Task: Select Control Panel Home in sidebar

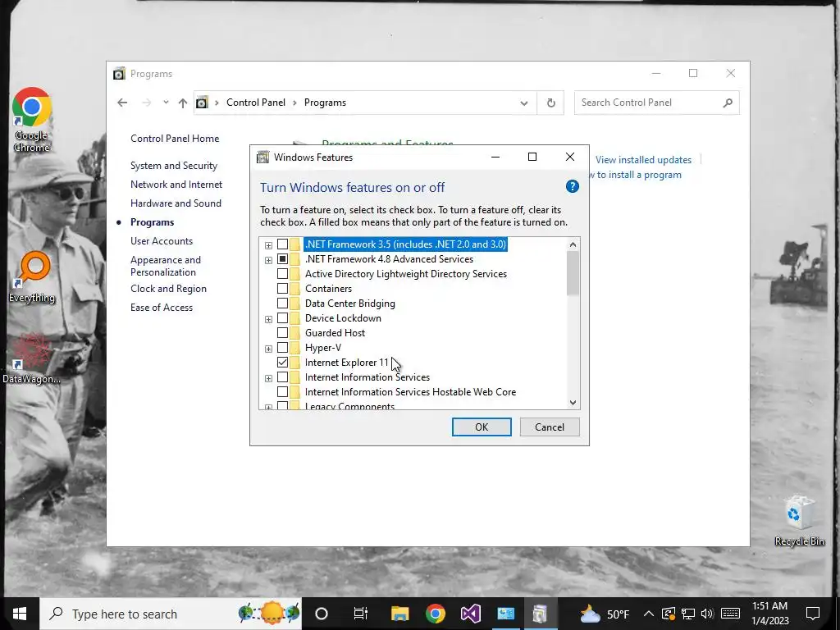Action: pos(175,139)
